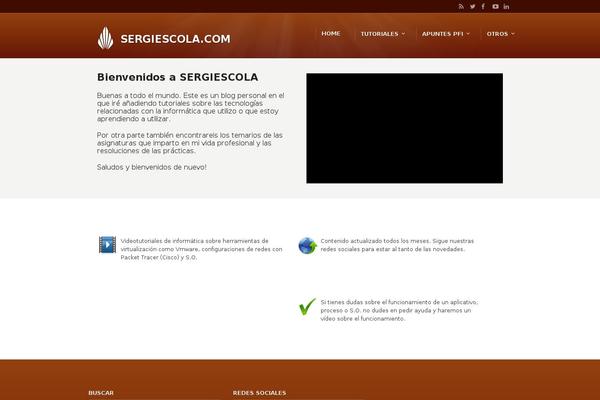Click the white flame site logo
Screen dimensions: 600x400
click(105, 38)
